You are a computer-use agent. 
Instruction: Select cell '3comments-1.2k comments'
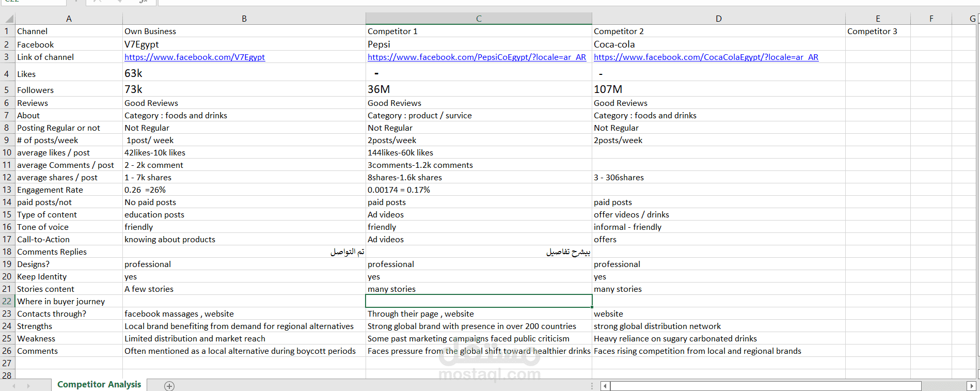(479, 165)
